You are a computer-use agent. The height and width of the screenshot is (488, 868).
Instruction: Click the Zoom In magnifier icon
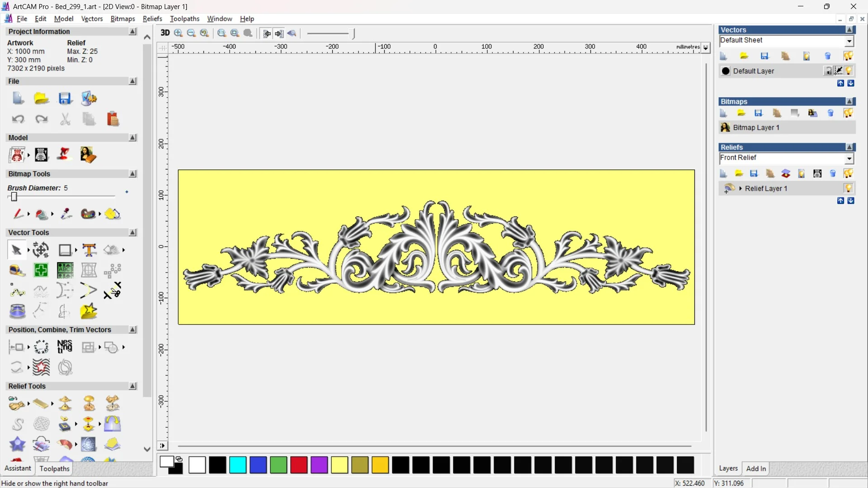[179, 33]
